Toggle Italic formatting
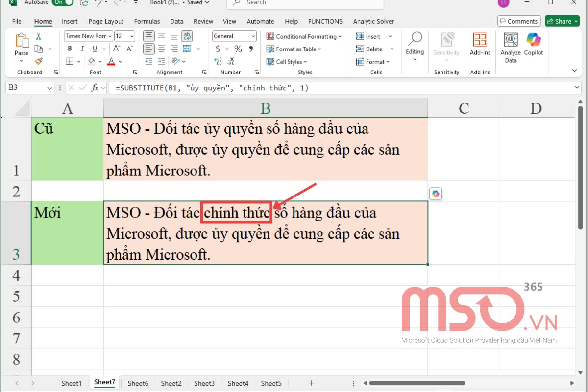588x392 pixels. 82,49
